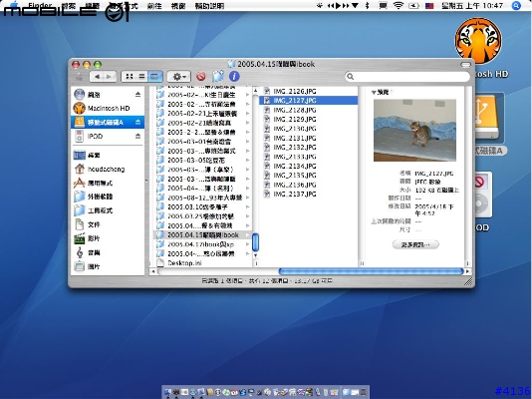Switch Finder to list view

pos(141,77)
